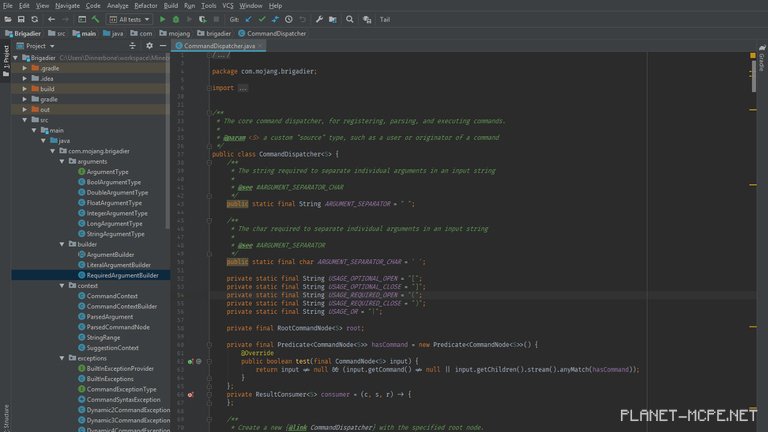Viewport: 768px width, 432px height.
Task: Open Project panel gear settings
Action: (150, 46)
